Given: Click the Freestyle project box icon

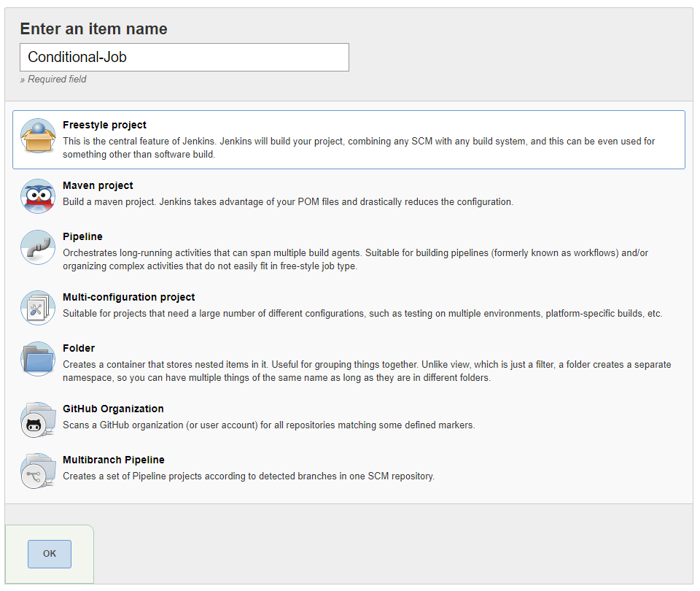Looking at the screenshot, I should [38, 136].
